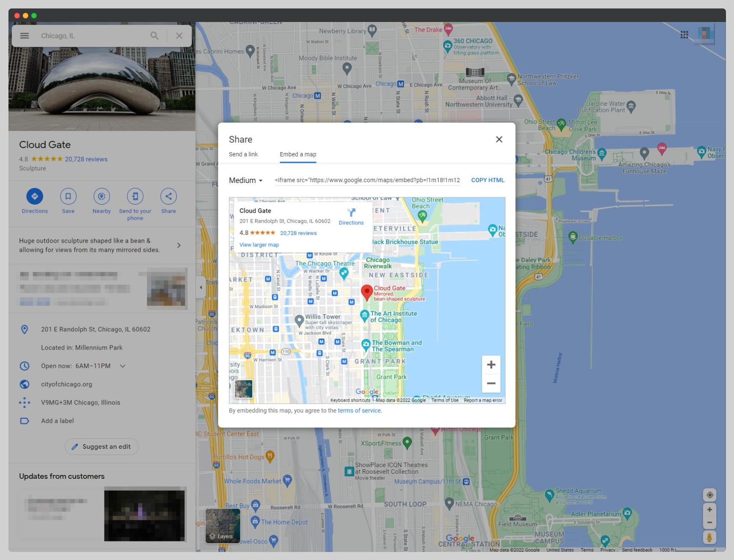This screenshot has height=560, width=734.
Task: Open the Share options via the share icon
Action: click(x=168, y=196)
